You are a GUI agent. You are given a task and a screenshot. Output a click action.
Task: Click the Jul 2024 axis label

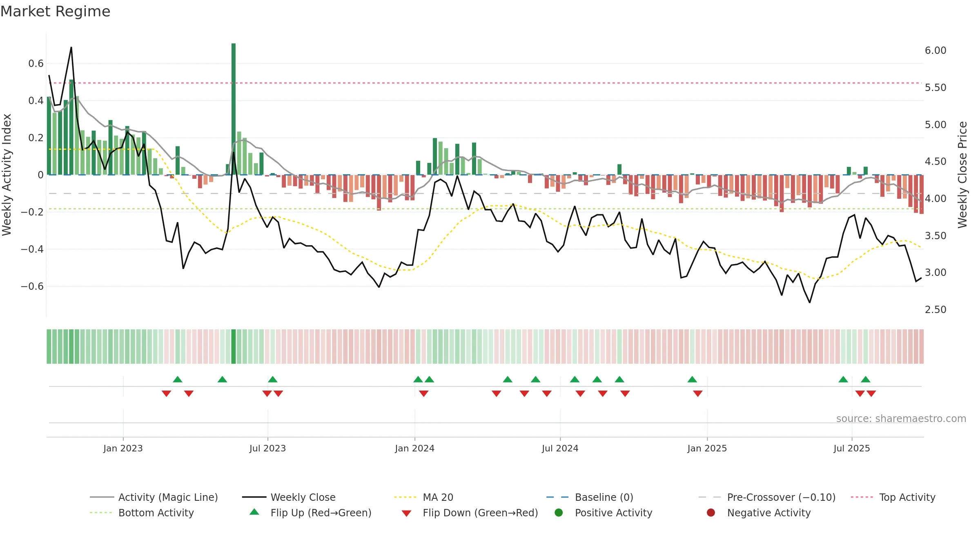[x=560, y=448]
